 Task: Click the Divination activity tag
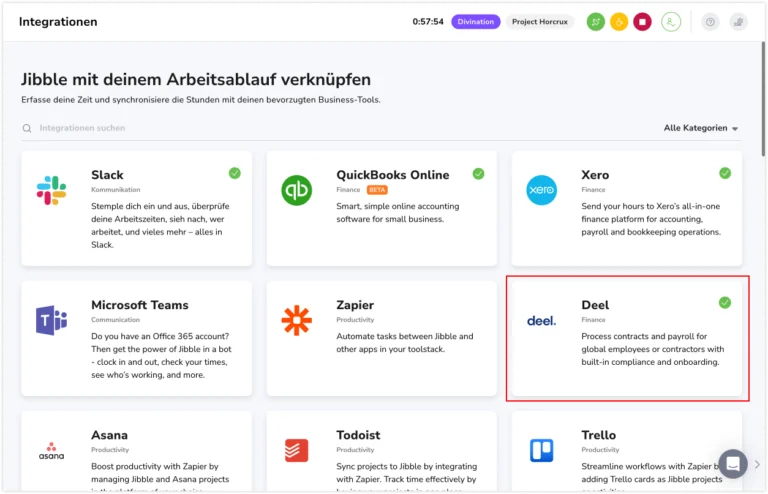(476, 22)
